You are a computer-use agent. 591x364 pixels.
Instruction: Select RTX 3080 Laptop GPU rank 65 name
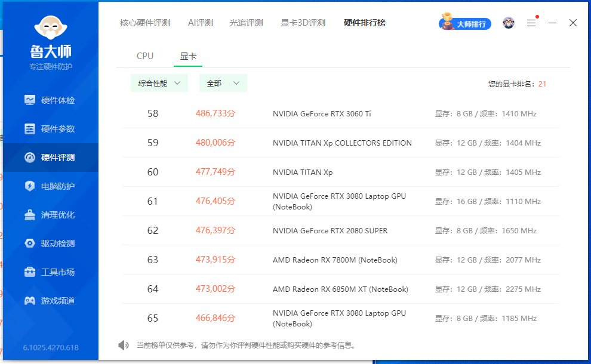[339, 319]
